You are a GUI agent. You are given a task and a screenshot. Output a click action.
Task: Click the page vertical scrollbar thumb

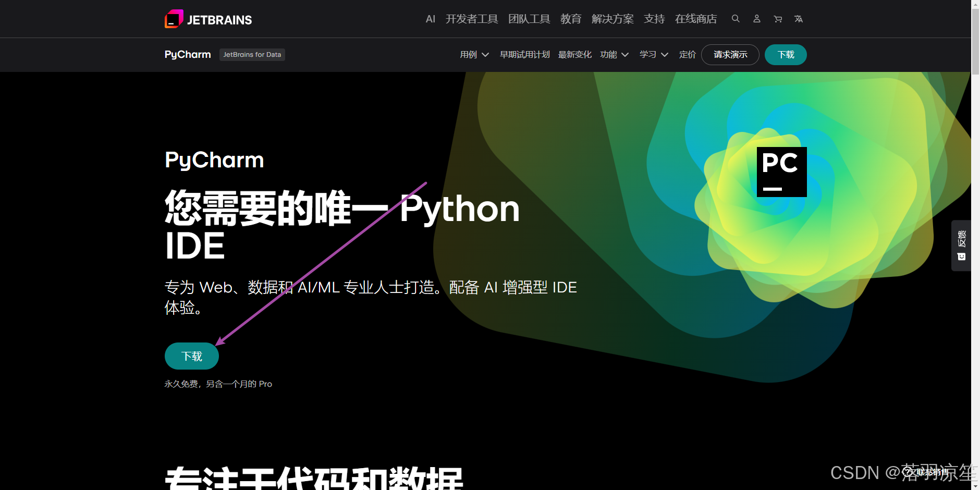975,42
